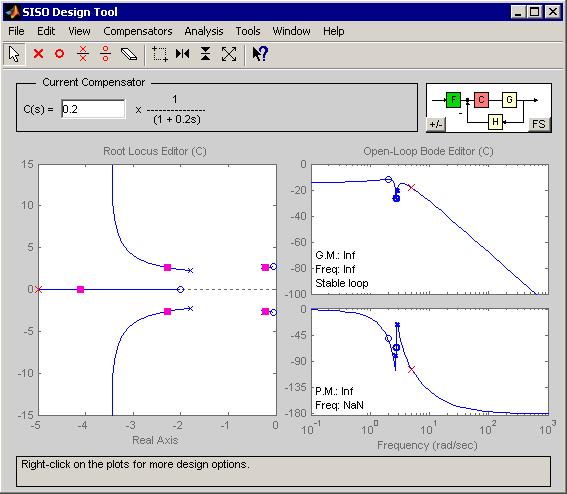Screen dimensions: 567x494
Task: Open the View menu
Action: click(x=79, y=31)
